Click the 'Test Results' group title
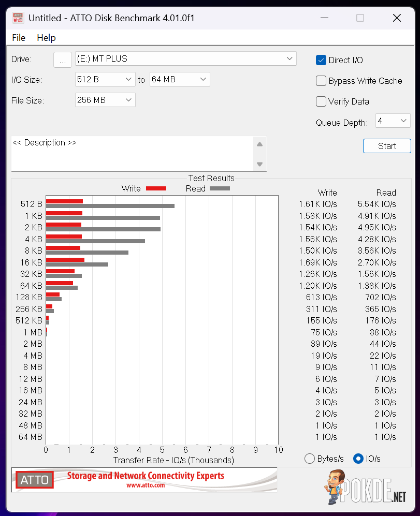The width and height of the screenshot is (420, 516). pyautogui.click(x=211, y=179)
